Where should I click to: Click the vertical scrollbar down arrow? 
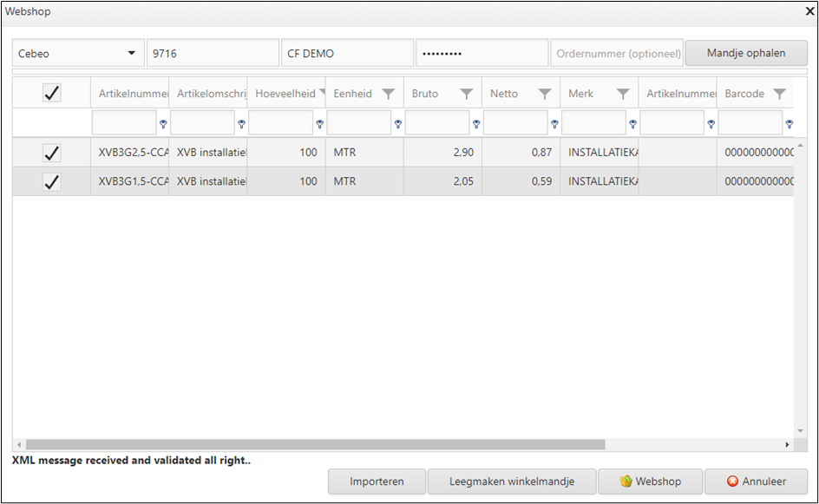point(800,431)
